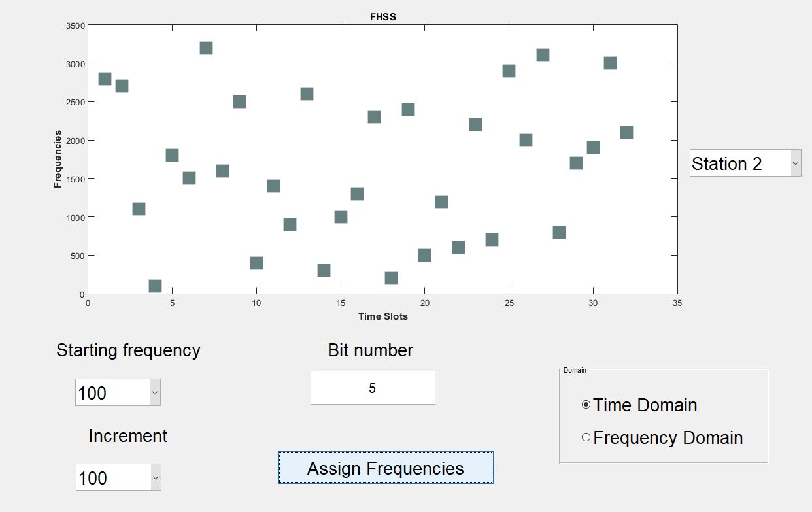Click the data marker at time slot 25

click(509, 71)
